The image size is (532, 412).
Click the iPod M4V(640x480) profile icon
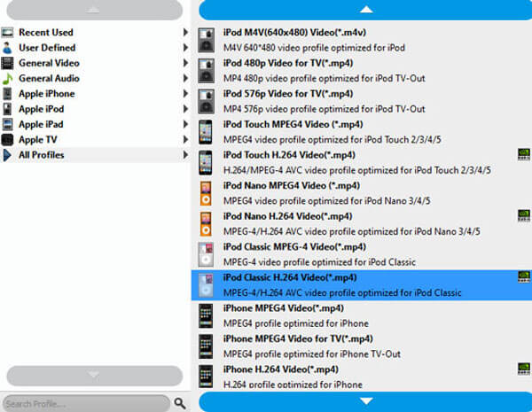(207, 40)
